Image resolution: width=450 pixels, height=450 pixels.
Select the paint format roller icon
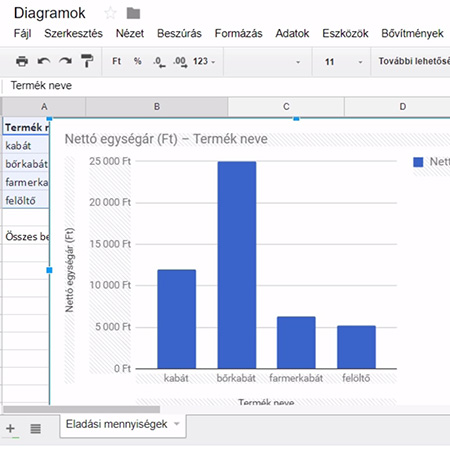click(x=87, y=61)
